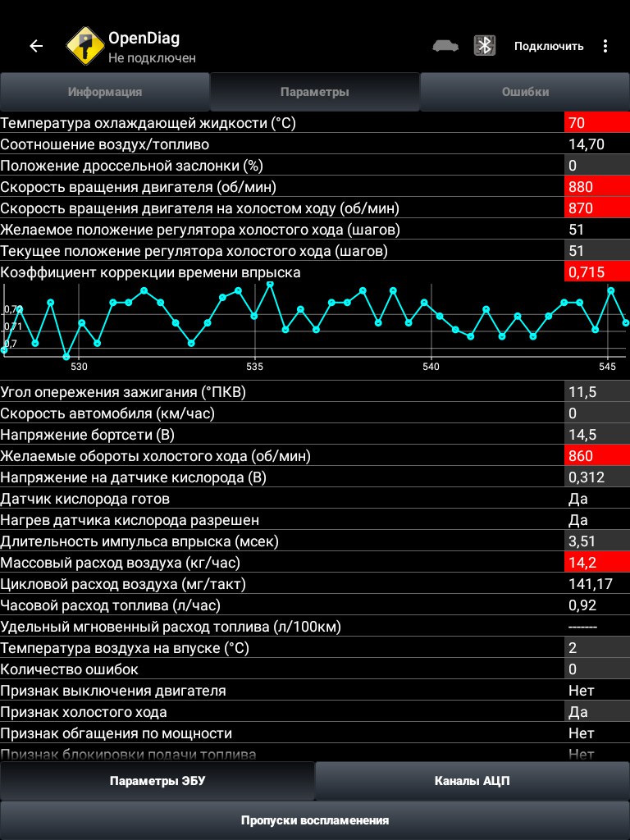This screenshot has height=840, width=630.
Task: Open Параметры ЭБУ section
Action: point(157,781)
